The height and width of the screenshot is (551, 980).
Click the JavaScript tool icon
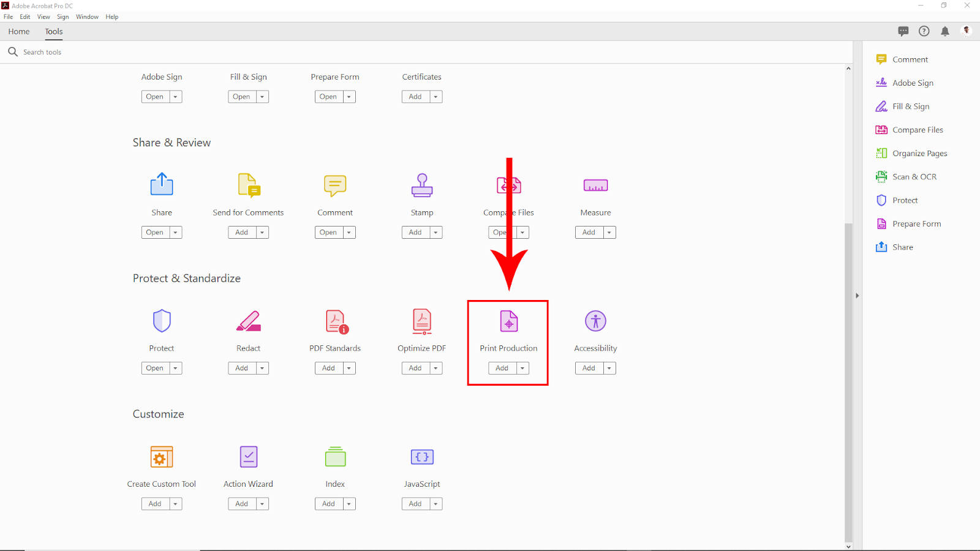pos(422,457)
